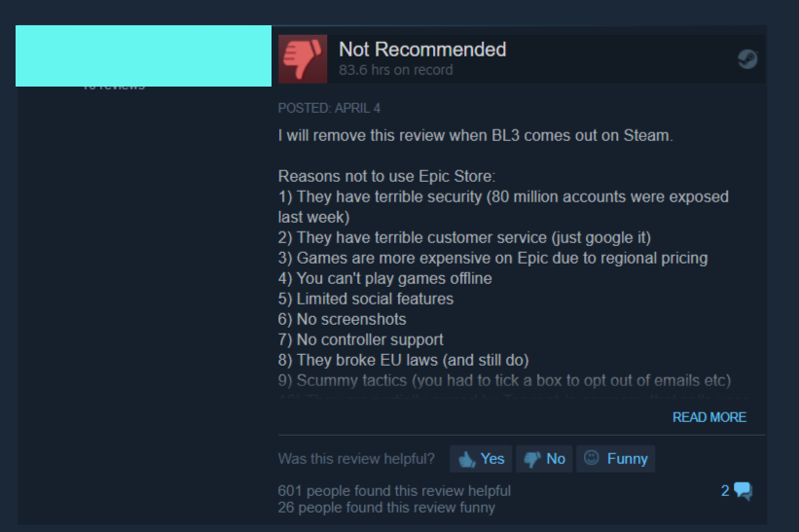Click the red thumbs-down Not Recommended icon

click(x=303, y=59)
